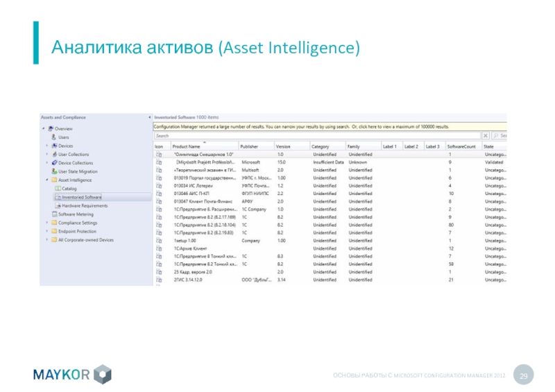Select row 013019 Портал государственн...

[330, 178]
